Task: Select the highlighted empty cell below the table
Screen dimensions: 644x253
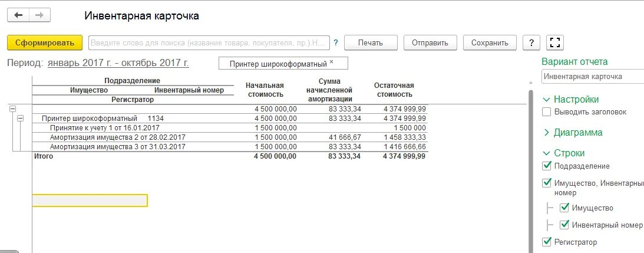Action: tap(90, 201)
